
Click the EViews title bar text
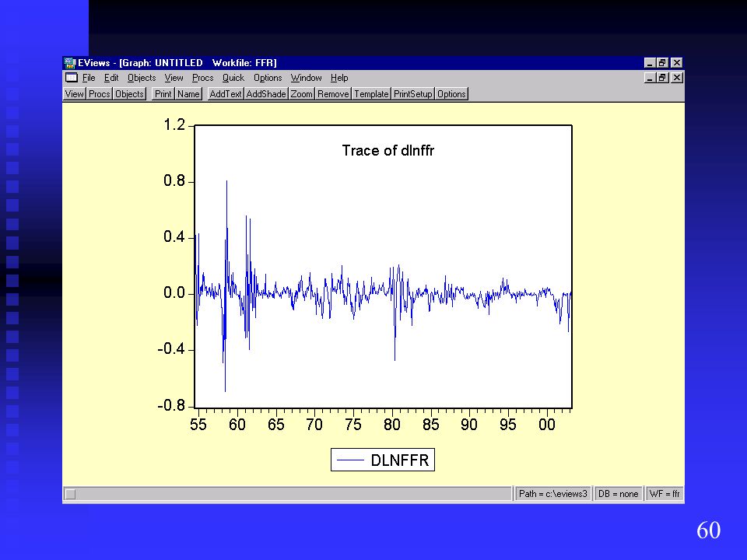177,63
